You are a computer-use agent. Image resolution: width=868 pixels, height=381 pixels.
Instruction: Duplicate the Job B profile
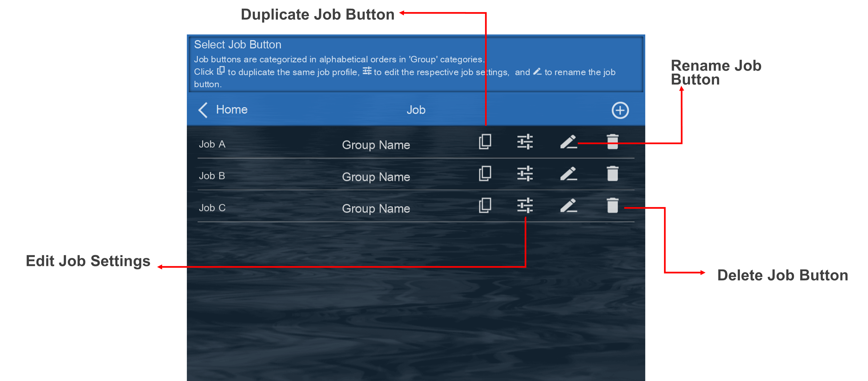click(485, 173)
